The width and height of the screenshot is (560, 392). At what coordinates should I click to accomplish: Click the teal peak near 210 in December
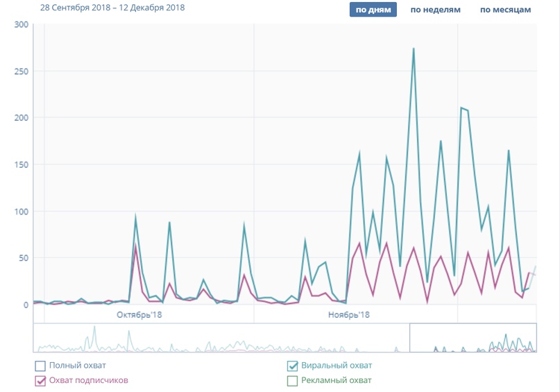click(x=461, y=108)
